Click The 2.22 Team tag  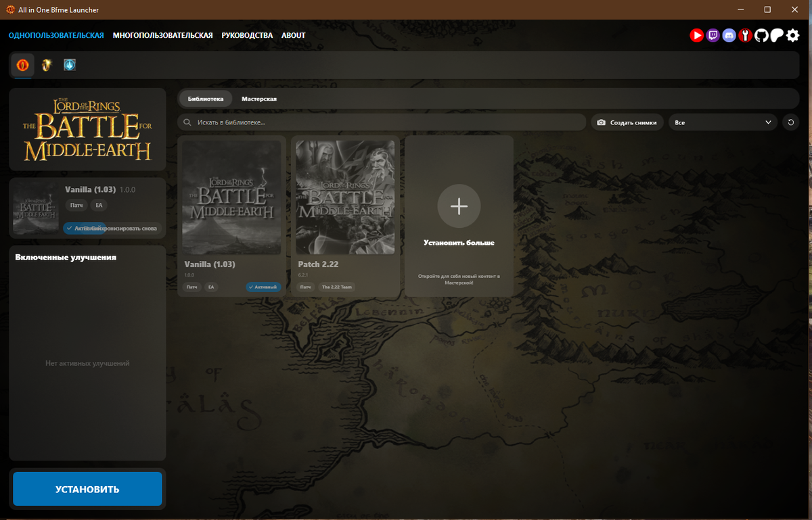336,287
